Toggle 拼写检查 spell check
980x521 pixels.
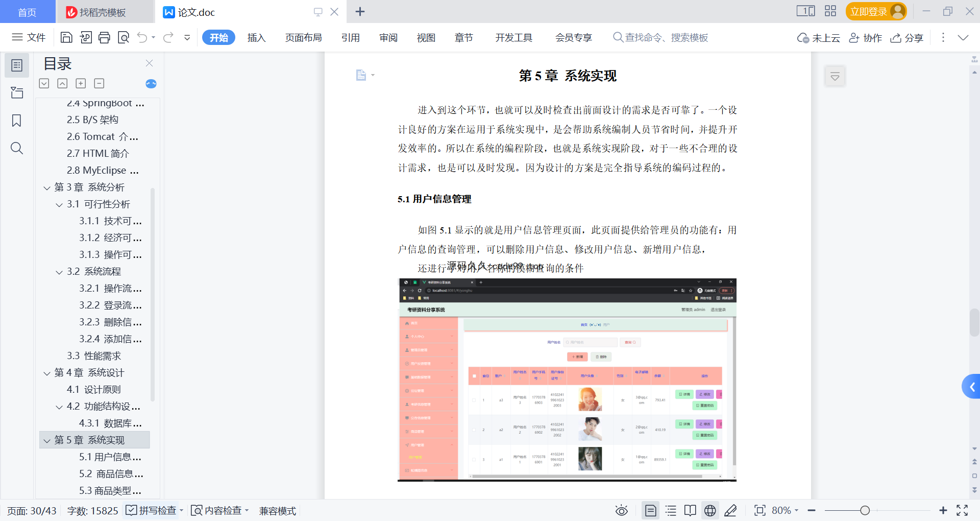(x=152, y=510)
